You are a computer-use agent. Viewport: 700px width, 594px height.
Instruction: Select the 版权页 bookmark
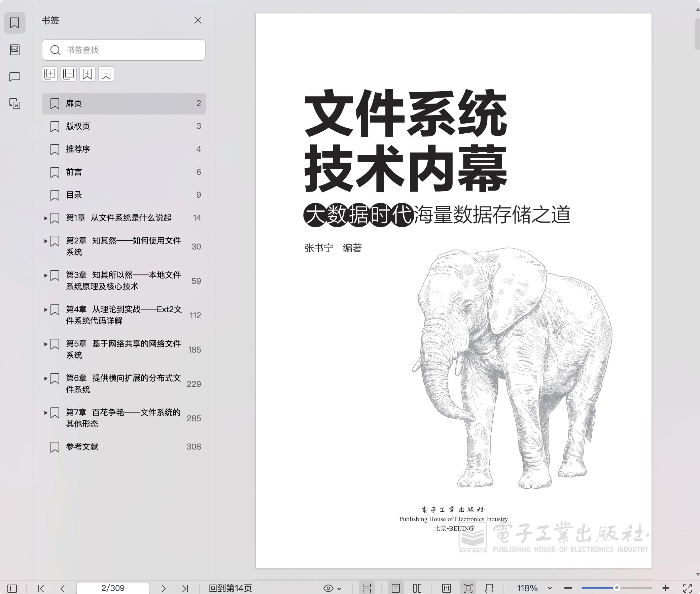click(x=78, y=126)
